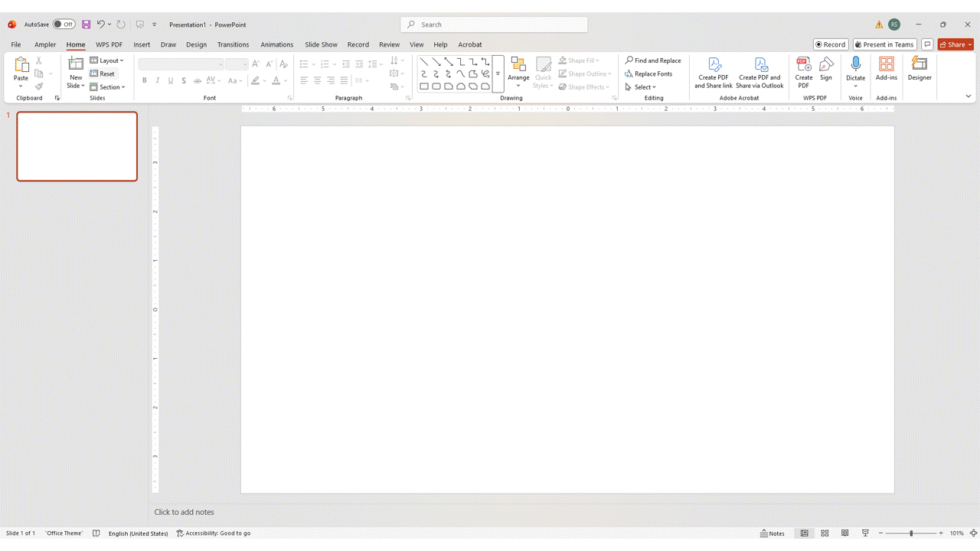Switch to the Animations tab

(x=277, y=44)
